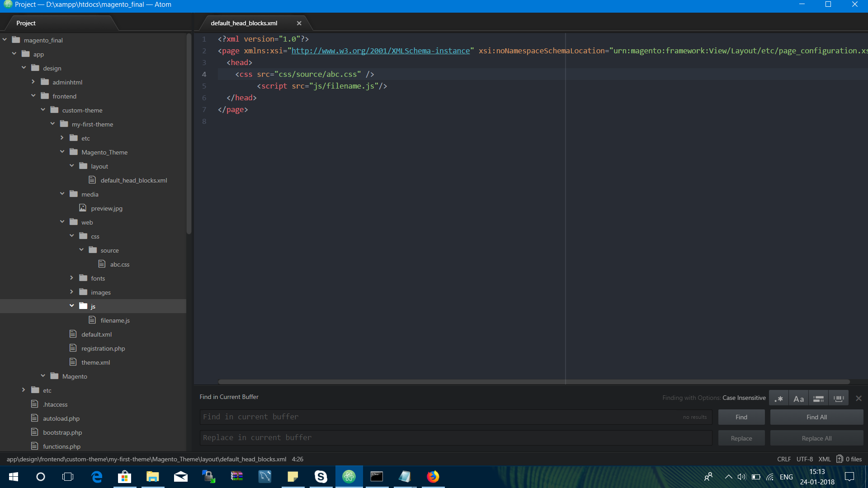868x488 pixels.
Task: Open Windows Start menu
Action: coord(14,477)
